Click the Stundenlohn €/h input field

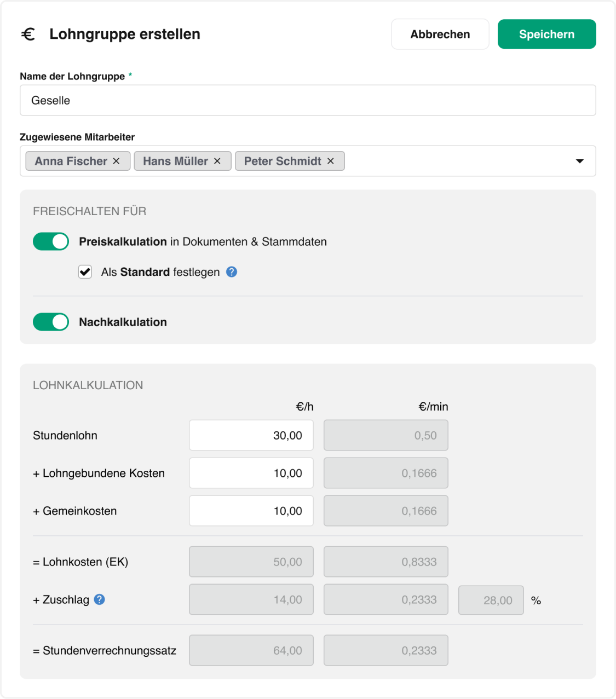(x=251, y=435)
